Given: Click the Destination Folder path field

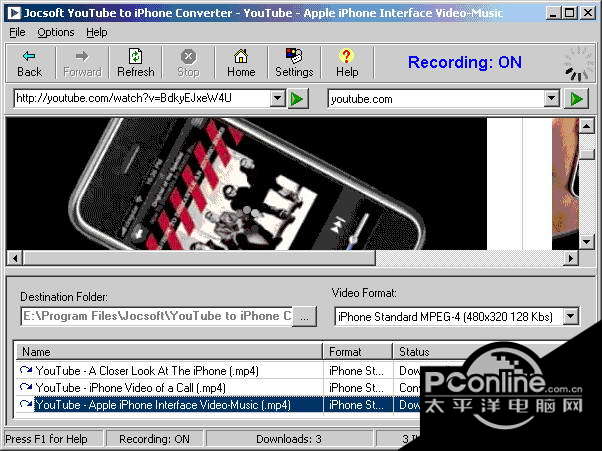Looking at the screenshot, I should 157,316.
